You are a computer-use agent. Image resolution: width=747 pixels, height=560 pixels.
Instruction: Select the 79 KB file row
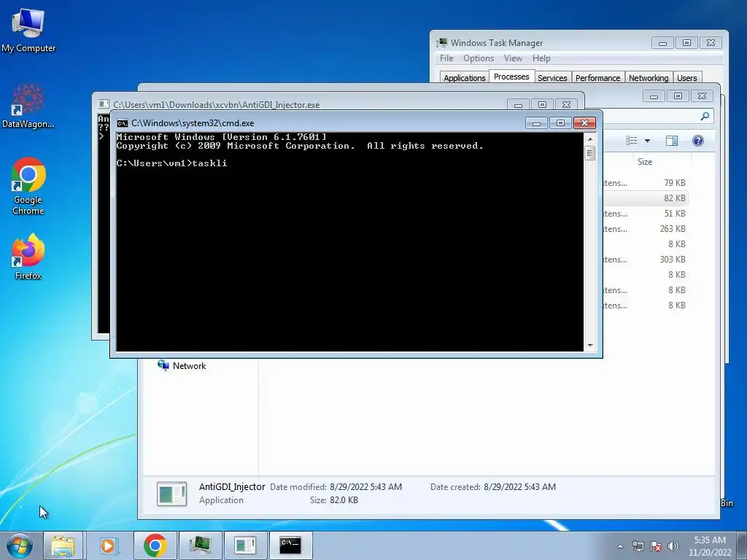pyautogui.click(x=646, y=183)
